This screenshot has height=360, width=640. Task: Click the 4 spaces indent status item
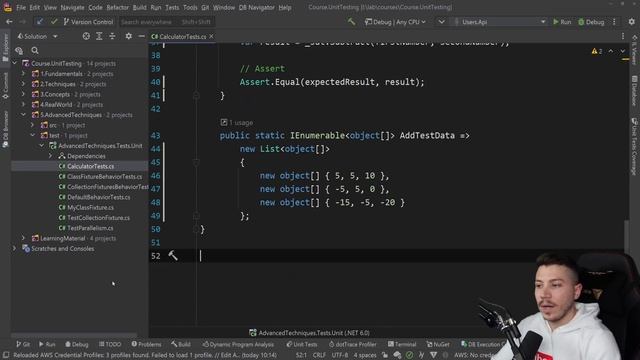(365, 355)
